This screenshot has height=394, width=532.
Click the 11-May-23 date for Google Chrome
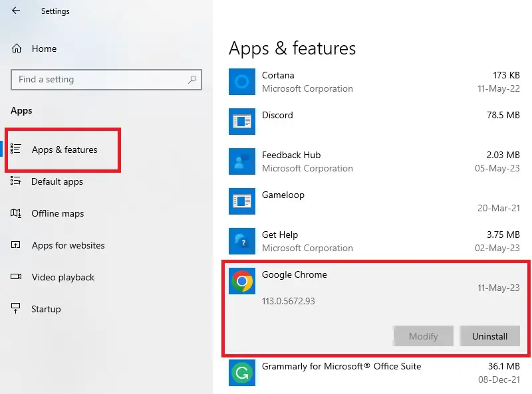(498, 288)
